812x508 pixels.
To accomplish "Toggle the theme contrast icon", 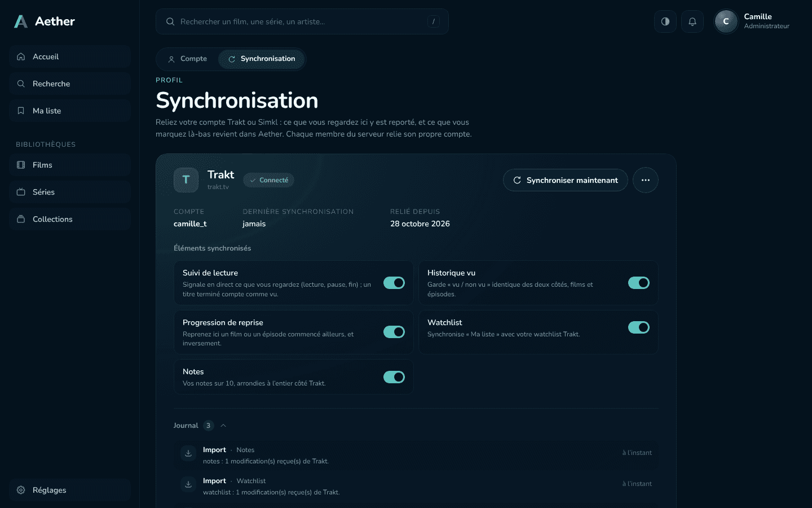I will pyautogui.click(x=665, y=21).
